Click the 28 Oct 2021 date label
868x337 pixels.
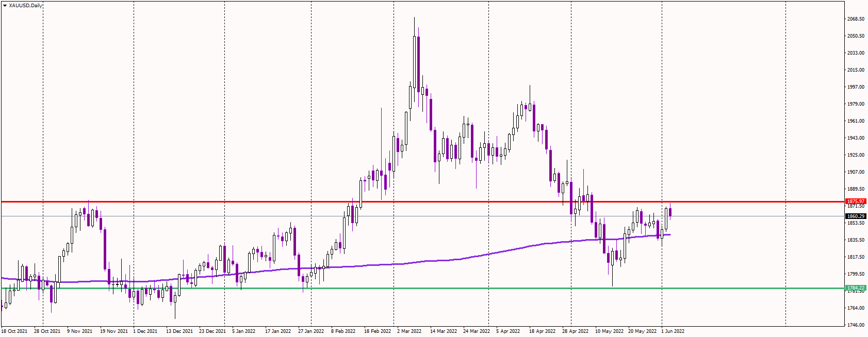(x=47, y=331)
